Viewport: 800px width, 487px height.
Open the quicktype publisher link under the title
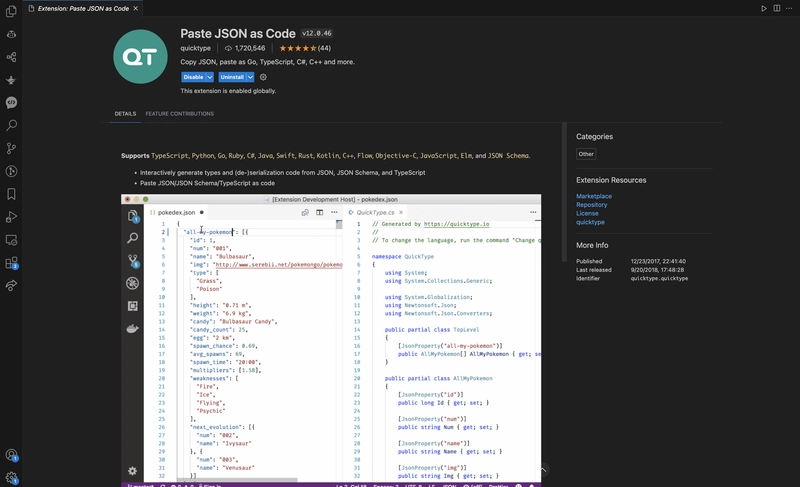pos(195,48)
